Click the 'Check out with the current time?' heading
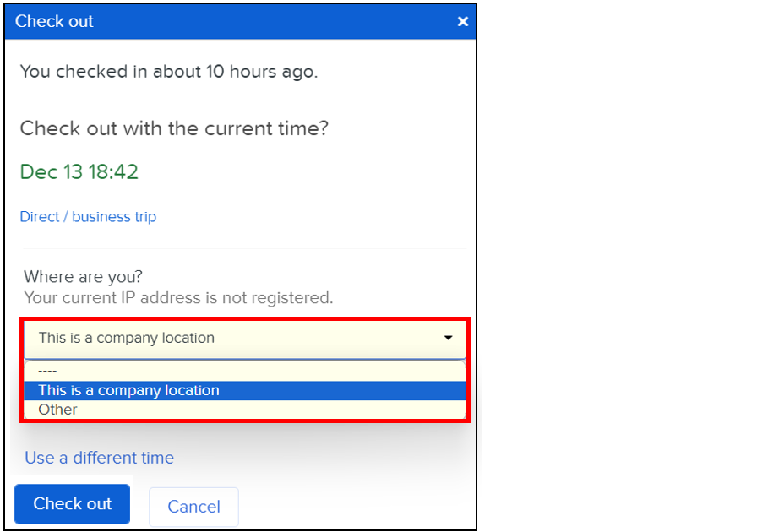Screen dimensions: 768x532 pyautogui.click(x=174, y=128)
